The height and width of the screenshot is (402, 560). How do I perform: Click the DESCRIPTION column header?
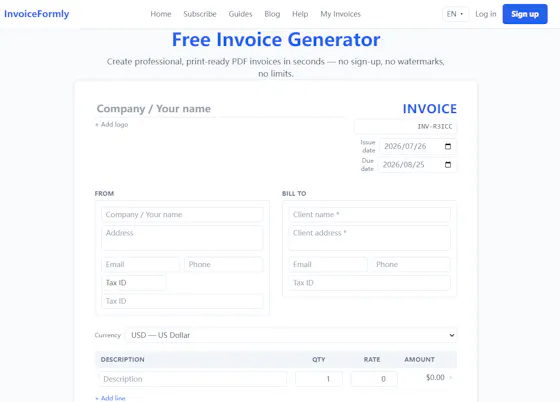click(x=122, y=360)
